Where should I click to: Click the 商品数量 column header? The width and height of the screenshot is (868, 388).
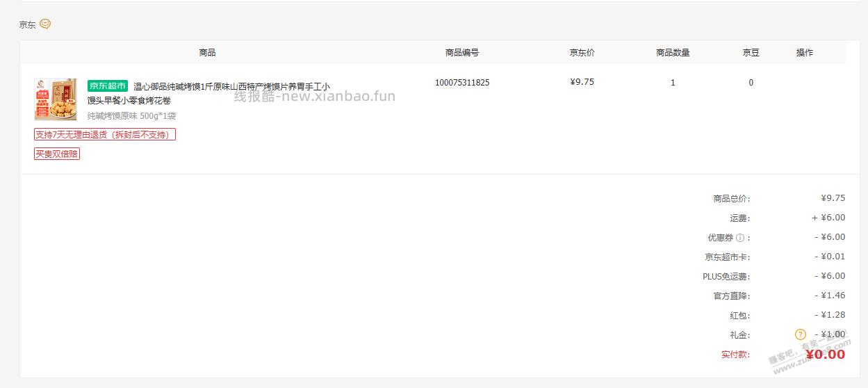point(673,53)
